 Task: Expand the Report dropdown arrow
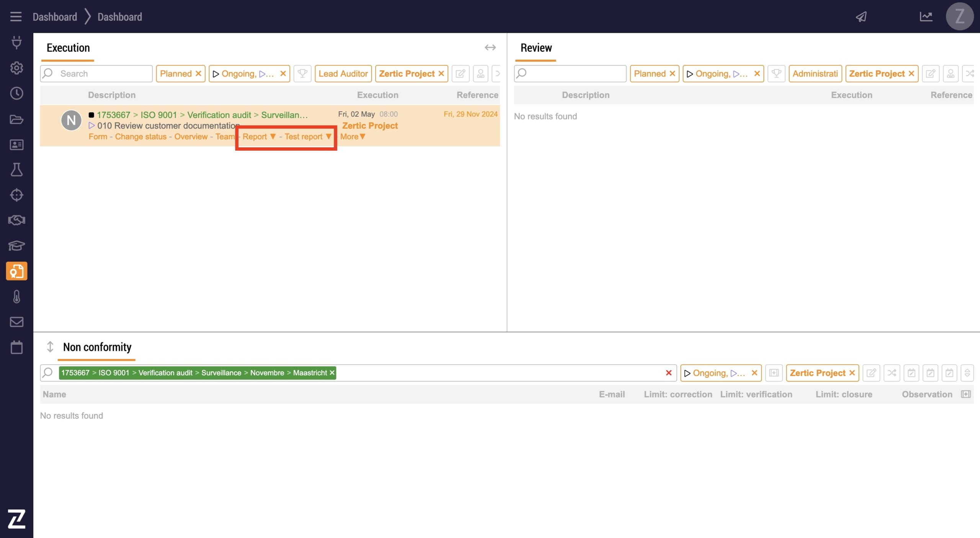coord(273,137)
